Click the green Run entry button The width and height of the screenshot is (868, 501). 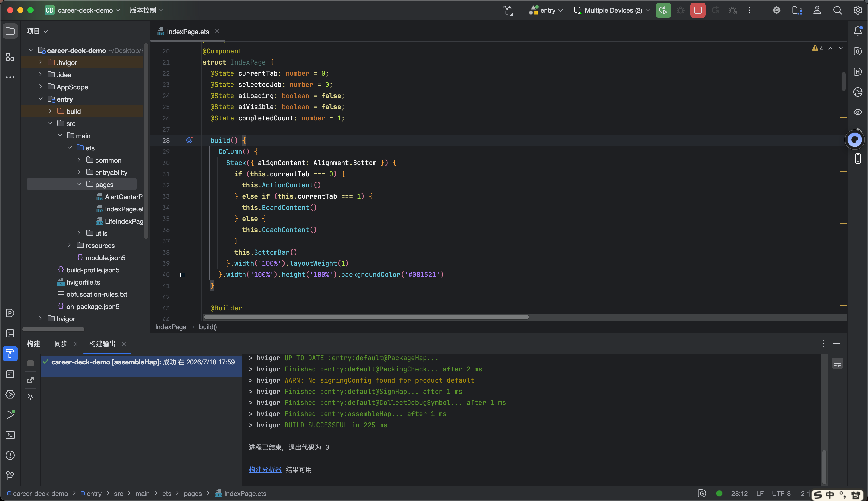click(x=663, y=10)
